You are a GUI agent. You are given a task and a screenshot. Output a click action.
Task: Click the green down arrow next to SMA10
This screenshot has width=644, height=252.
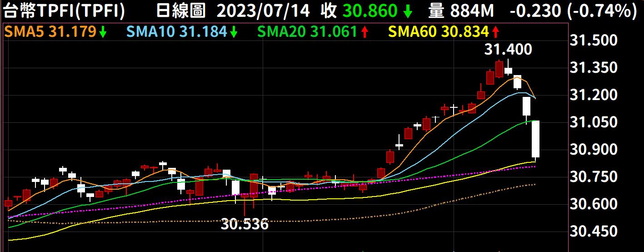[x=234, y=32]
